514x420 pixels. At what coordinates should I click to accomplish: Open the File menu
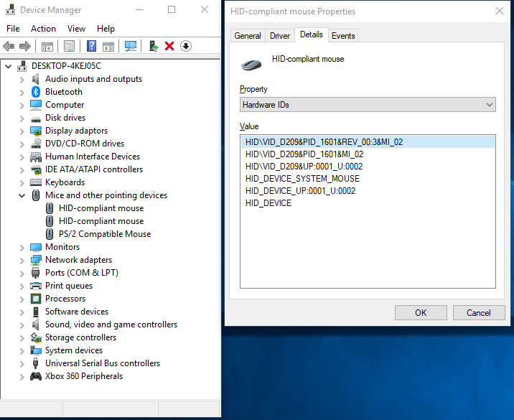pos(13,29)
